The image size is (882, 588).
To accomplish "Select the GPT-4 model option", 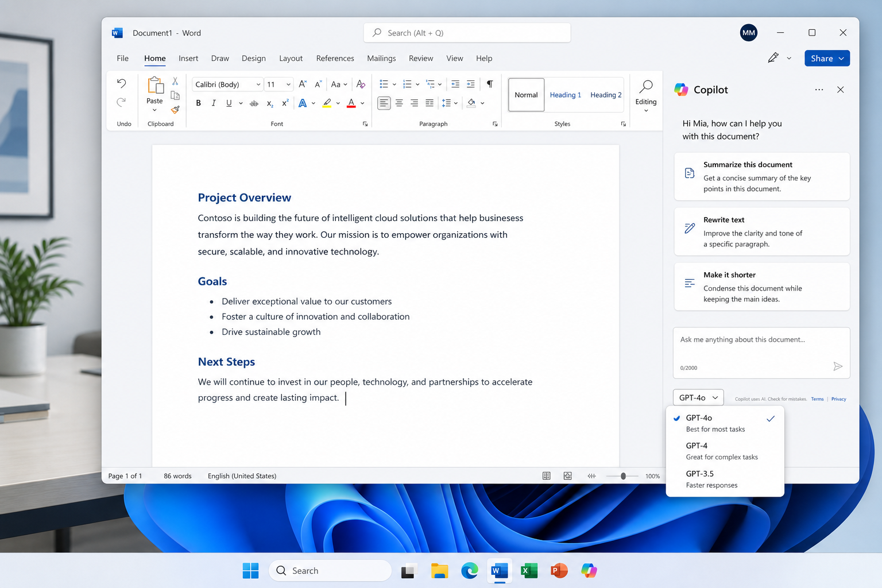I will [x=725, y=451].
